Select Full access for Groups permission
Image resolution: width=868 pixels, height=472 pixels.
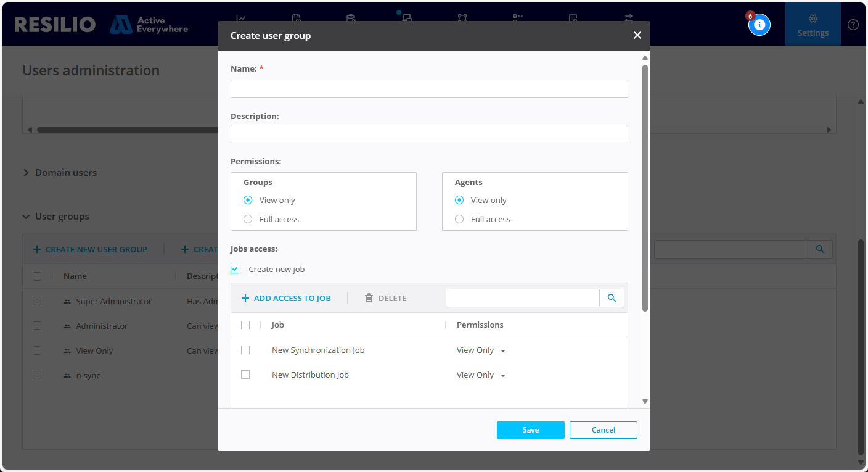(x=248, y=219)
